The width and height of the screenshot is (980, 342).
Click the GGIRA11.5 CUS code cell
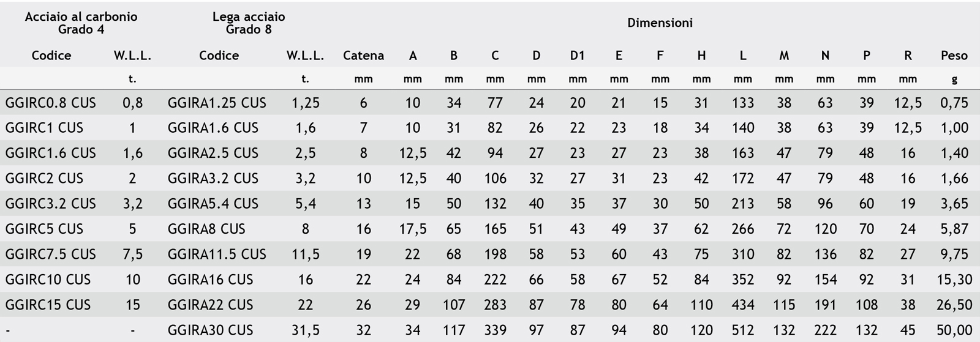217,254
